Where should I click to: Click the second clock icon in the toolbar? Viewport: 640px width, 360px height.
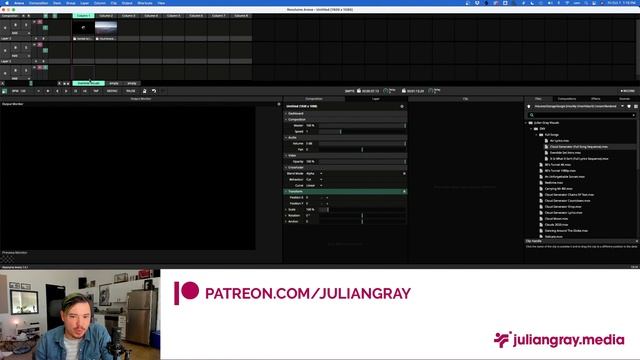pos(431,91)
